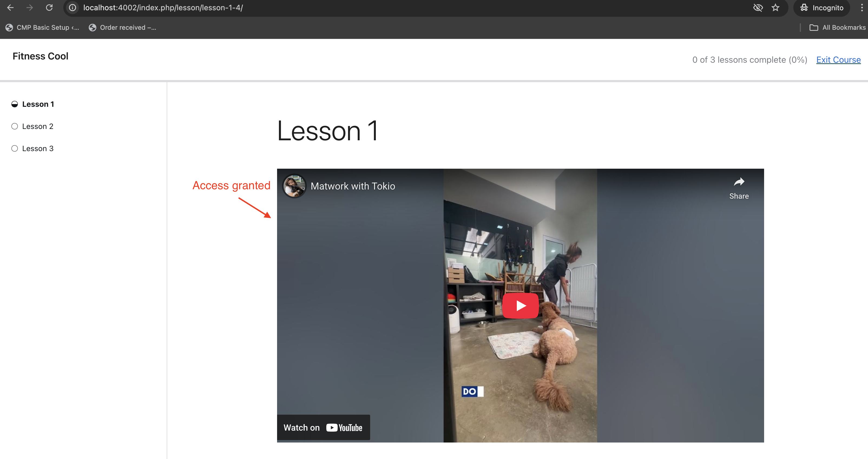Image resolution: width=868 pixels, height=459 pixels.
Task: Play the video with the red button
Action: (520, 305)
